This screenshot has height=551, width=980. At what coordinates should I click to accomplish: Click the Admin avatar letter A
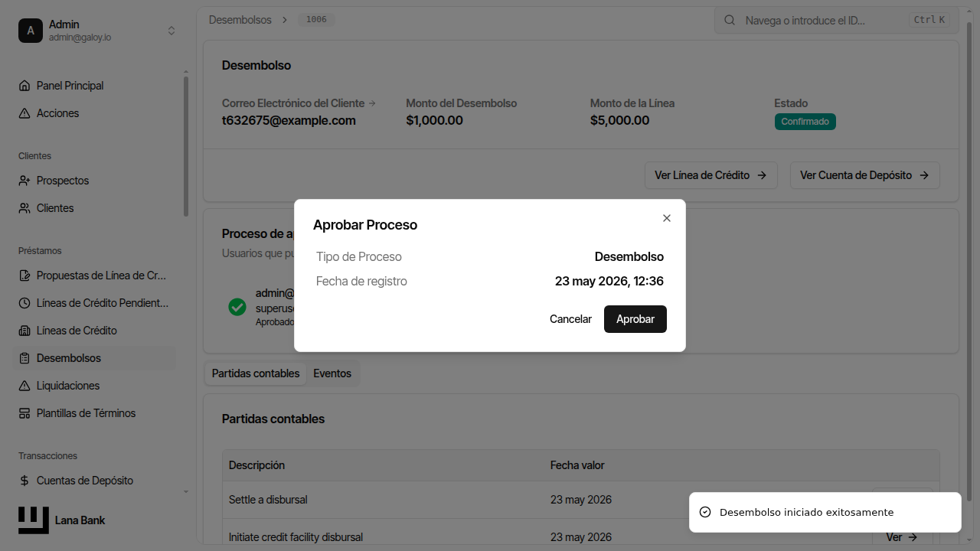click(31, 31)
